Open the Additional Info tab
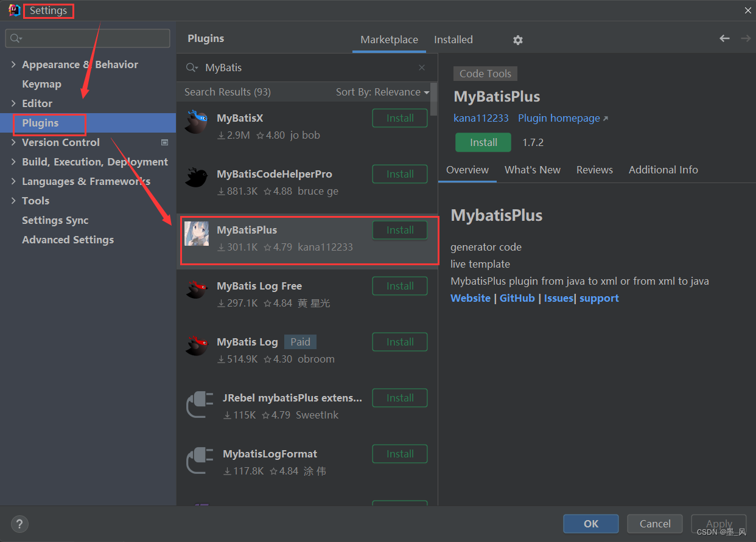The width and height of the screenshot is (756, 542). click(663, 170)
